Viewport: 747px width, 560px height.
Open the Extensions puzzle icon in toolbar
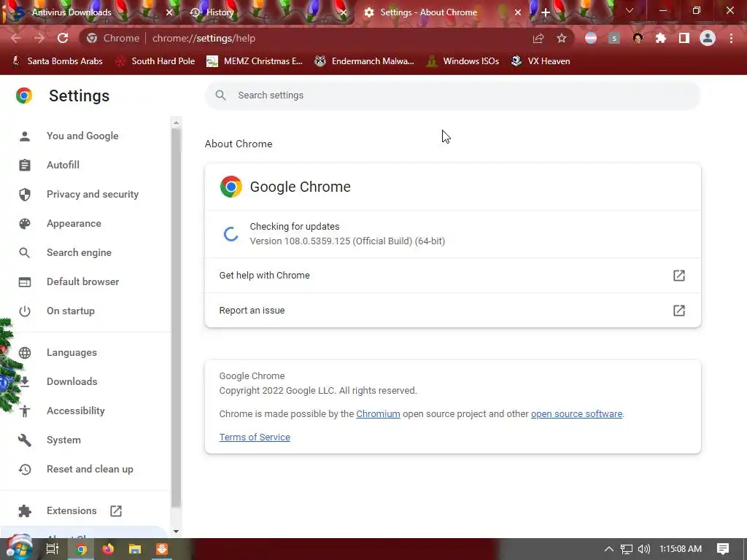pyautogui.click(x=661, y=38)
